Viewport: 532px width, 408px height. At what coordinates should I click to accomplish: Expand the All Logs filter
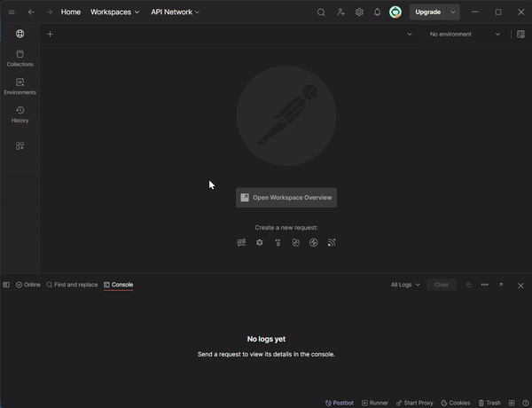click(405, 285)
